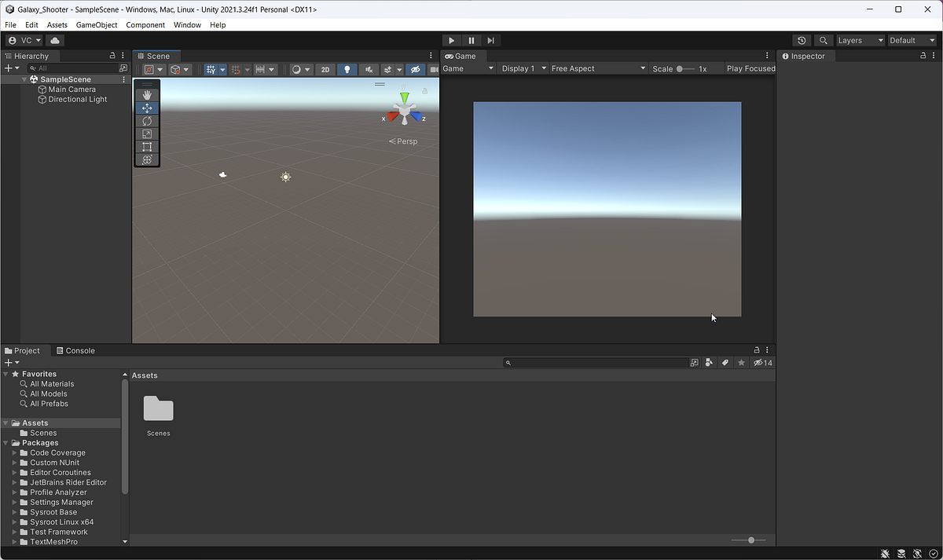This screenshot has height=560, width=943.
Task: Click the VC version control button
Action: [x=23, y=40]
